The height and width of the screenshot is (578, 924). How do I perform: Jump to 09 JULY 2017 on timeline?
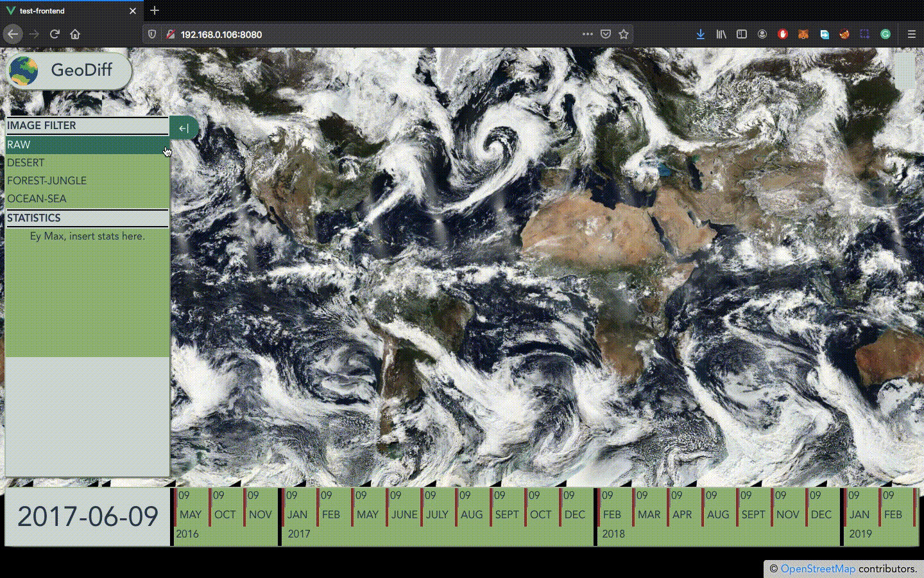[x=438, y=507]
